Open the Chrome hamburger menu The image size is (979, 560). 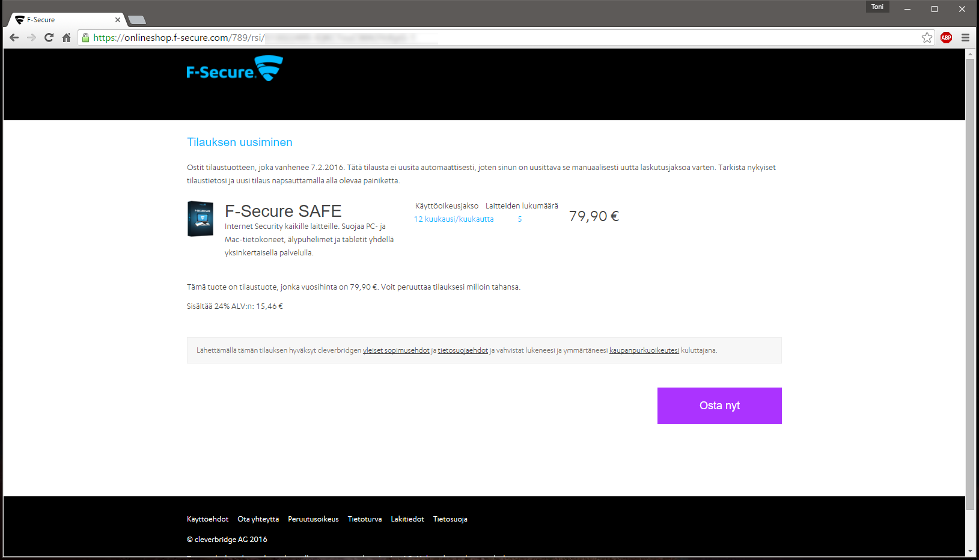(965, 37)
